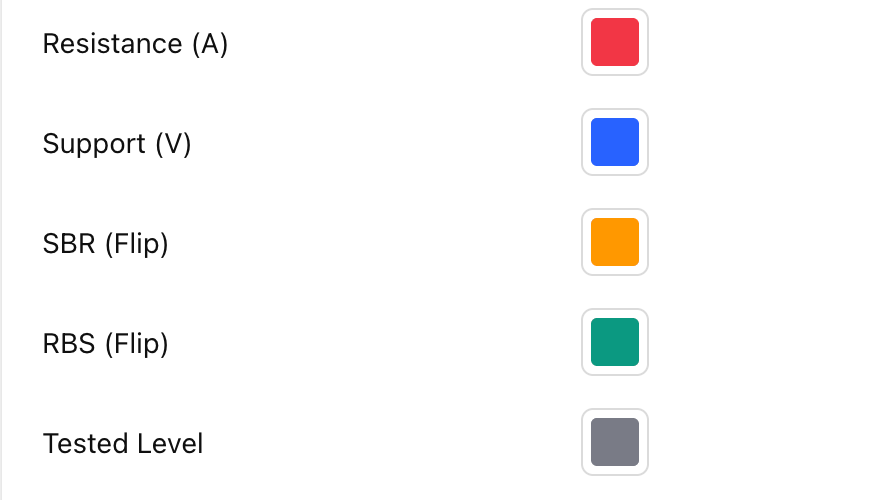Edit the Tested Level line color
Screen dimensions: 874x500
click(615, 442)
